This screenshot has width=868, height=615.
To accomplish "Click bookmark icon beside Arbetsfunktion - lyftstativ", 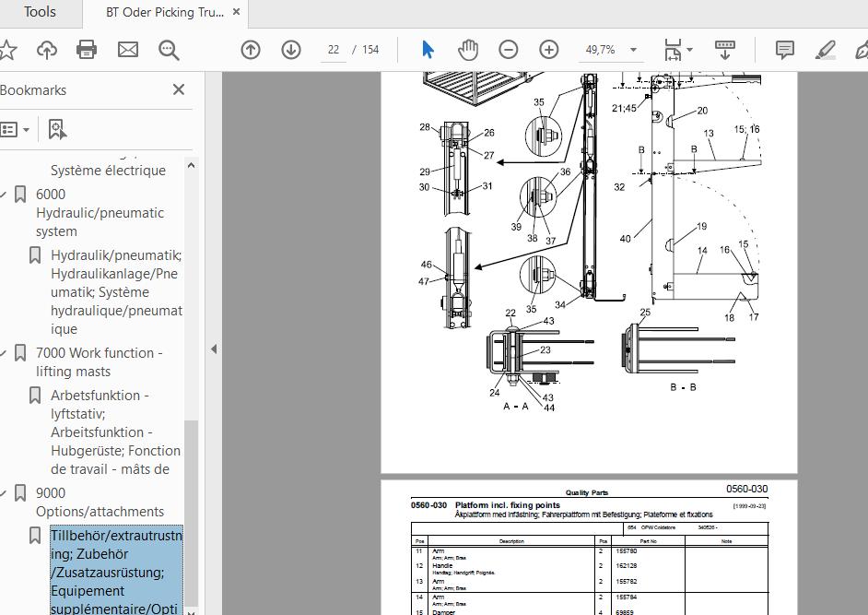I will 35,396.
